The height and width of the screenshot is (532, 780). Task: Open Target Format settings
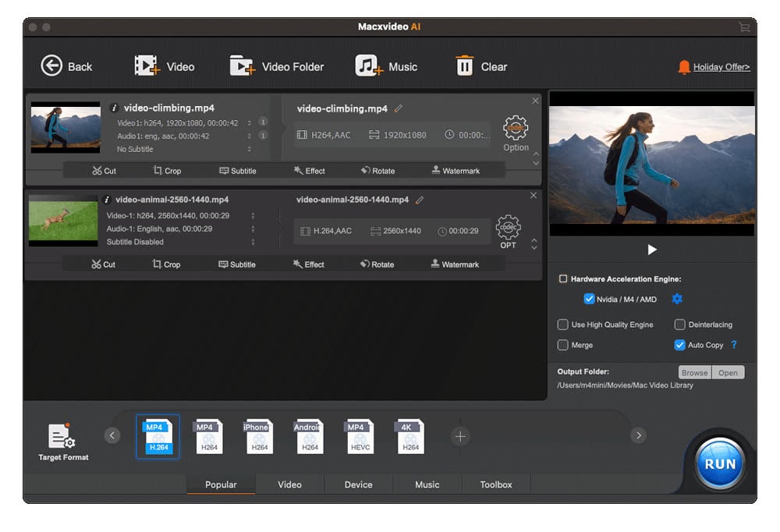(63, 442)
